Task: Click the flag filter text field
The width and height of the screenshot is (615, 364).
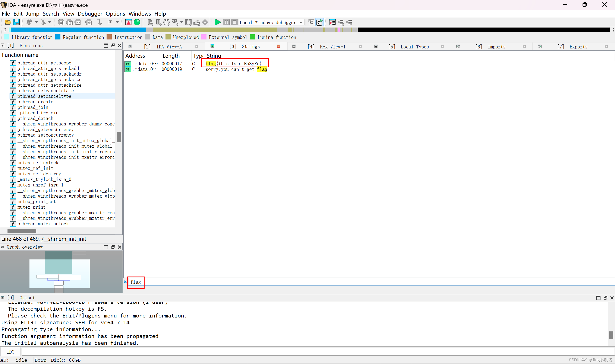Action: (x=135, y=282)
